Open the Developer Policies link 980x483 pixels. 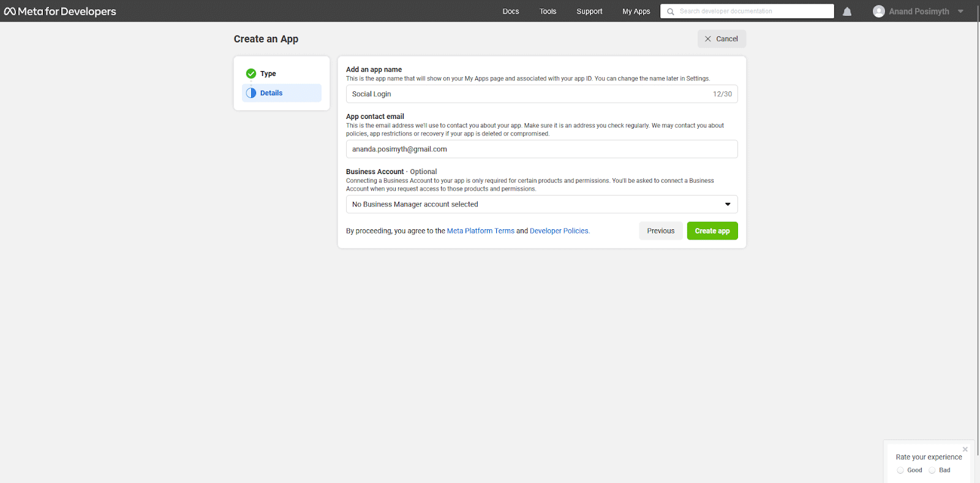[559, 231]
